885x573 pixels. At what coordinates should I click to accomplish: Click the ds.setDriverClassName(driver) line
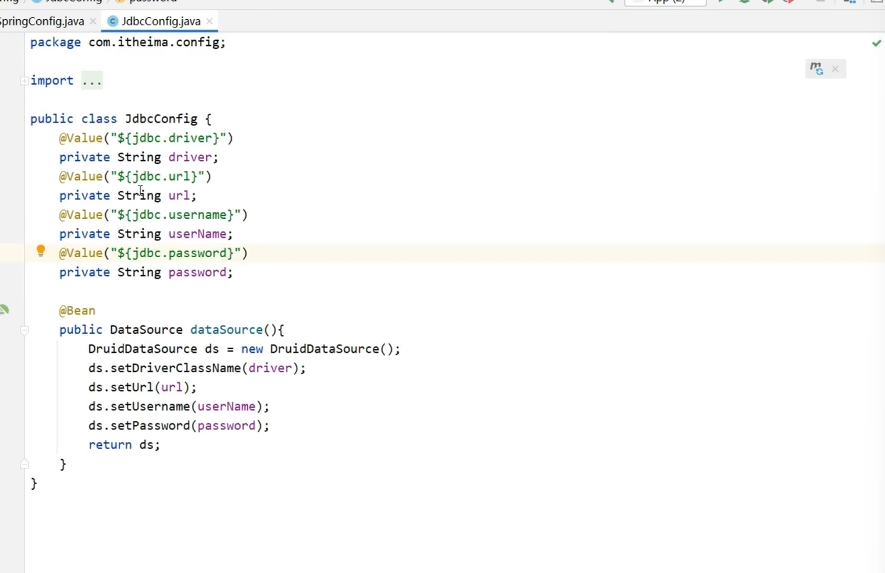click(x=197, y=369)
